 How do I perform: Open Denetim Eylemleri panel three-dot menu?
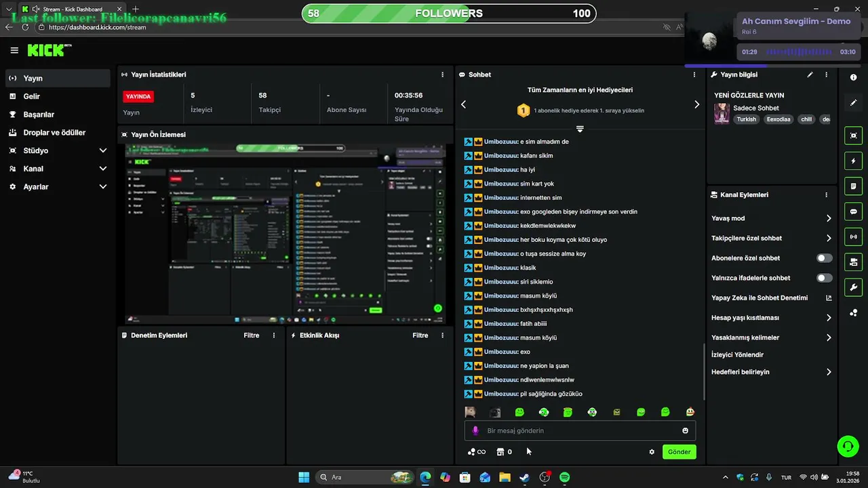(x=274, y=335)
